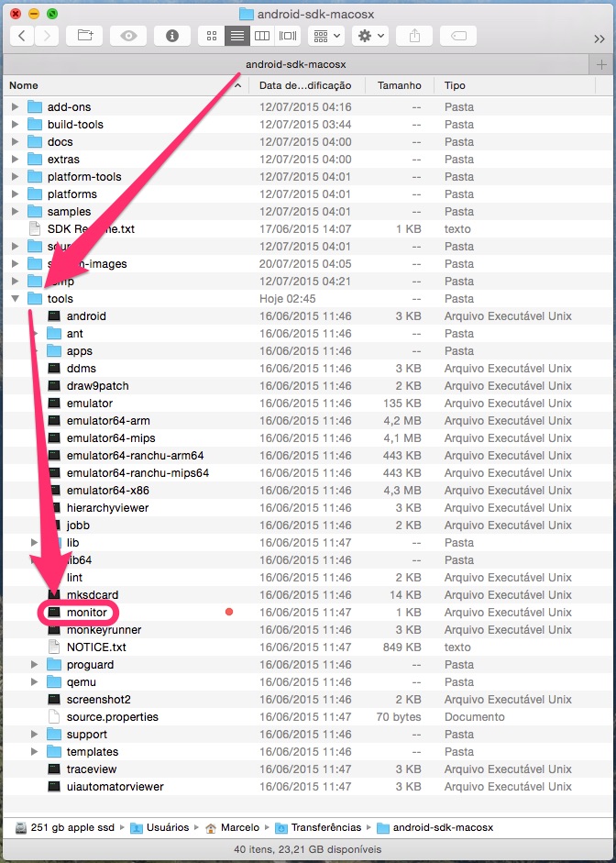
Task: Go back with the left chevron button
Action: [22, 37]
